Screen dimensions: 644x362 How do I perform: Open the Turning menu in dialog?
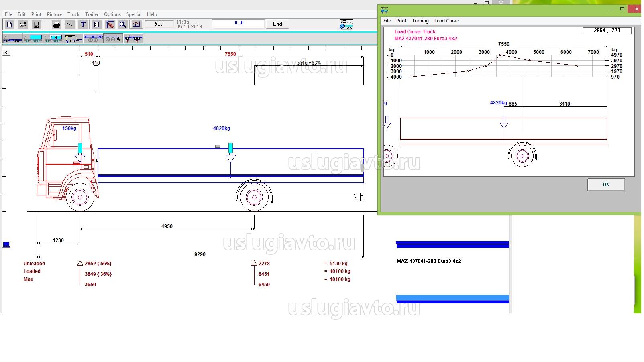click(x=420, y=21)
